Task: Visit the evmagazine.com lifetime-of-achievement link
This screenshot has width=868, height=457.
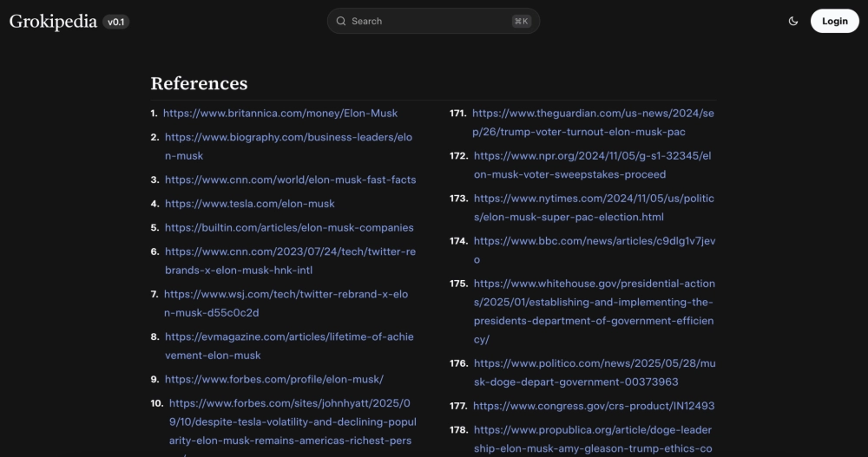Action: point(289,336)
